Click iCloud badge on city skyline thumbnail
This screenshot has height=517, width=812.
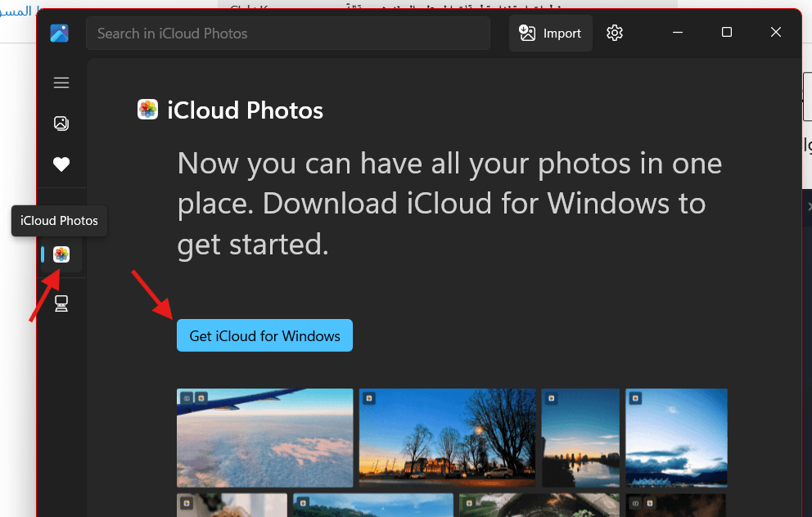coord(551,398)
